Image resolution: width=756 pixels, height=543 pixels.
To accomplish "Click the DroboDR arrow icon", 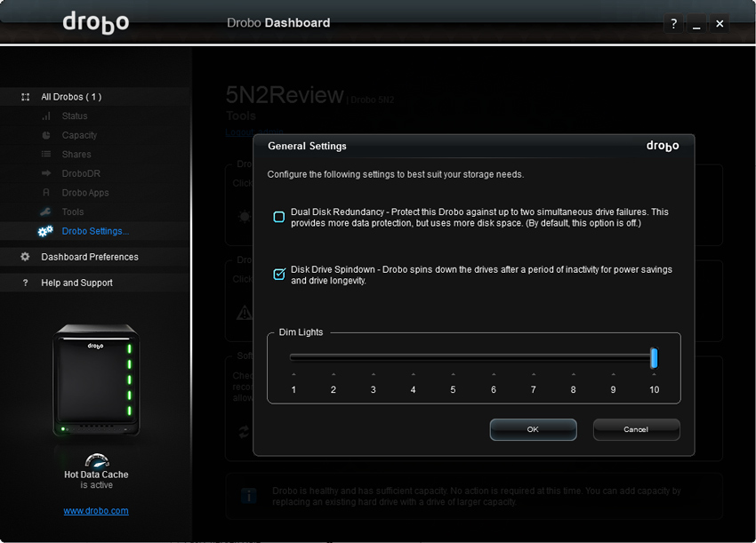I will coord(46,173).
